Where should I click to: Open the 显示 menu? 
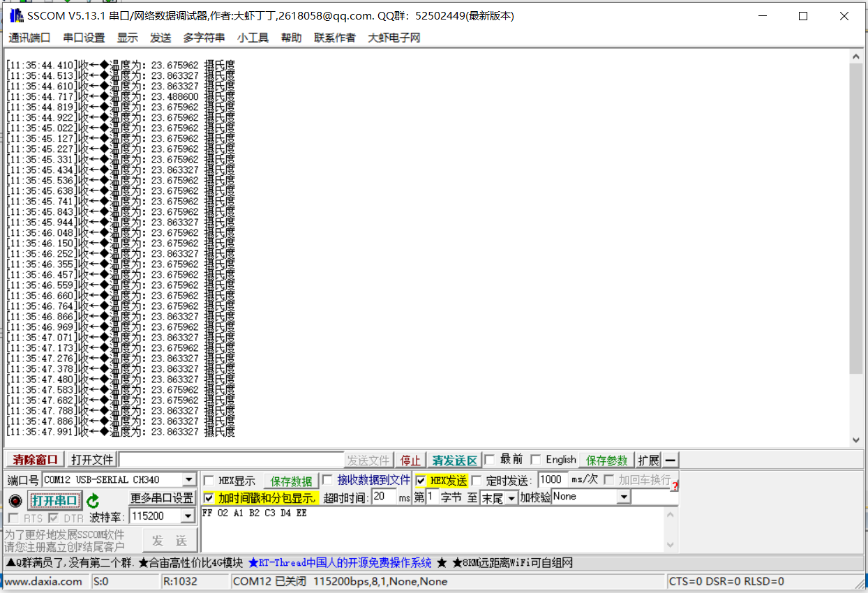coord(127,38)
